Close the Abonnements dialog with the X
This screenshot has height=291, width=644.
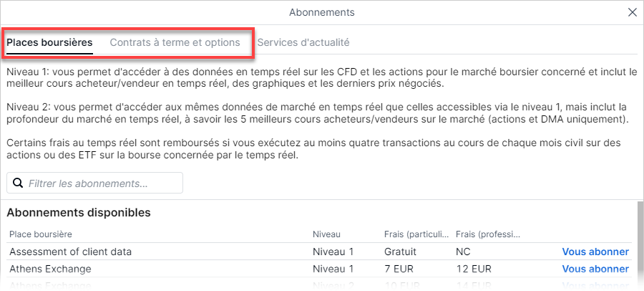point(633,12)
